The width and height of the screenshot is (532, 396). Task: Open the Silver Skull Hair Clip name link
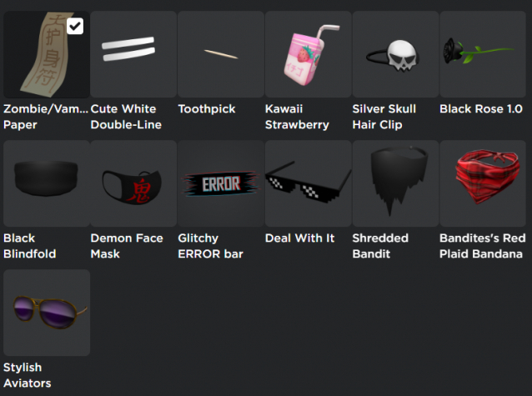384,117
